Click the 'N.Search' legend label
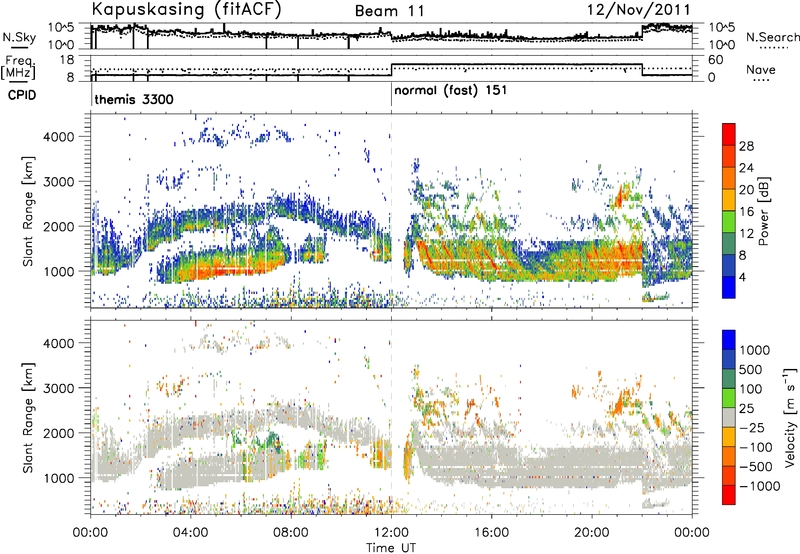This screenshot has height=554, width=800. [772, 37]
